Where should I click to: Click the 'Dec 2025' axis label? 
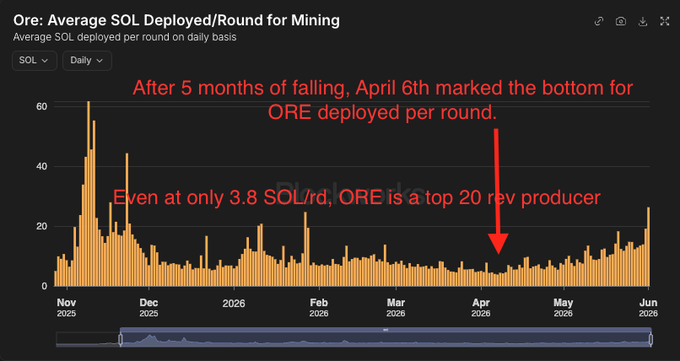(149, 308)
